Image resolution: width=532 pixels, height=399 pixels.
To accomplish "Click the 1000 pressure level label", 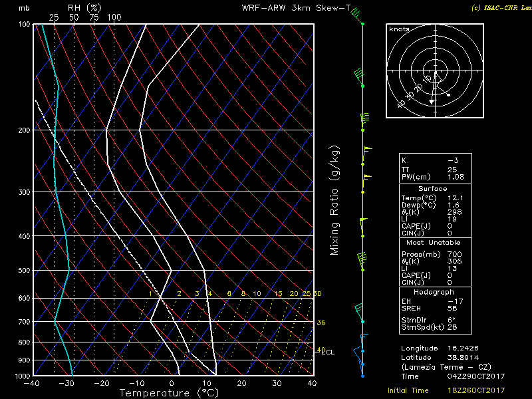I will pyautogui.click(x=22, y=376).
